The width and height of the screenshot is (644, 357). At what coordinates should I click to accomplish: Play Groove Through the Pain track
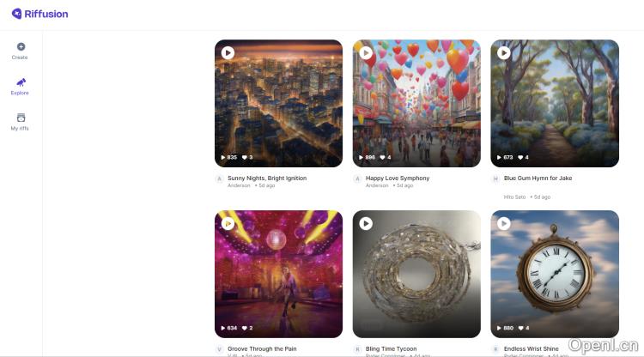(228, 223)
